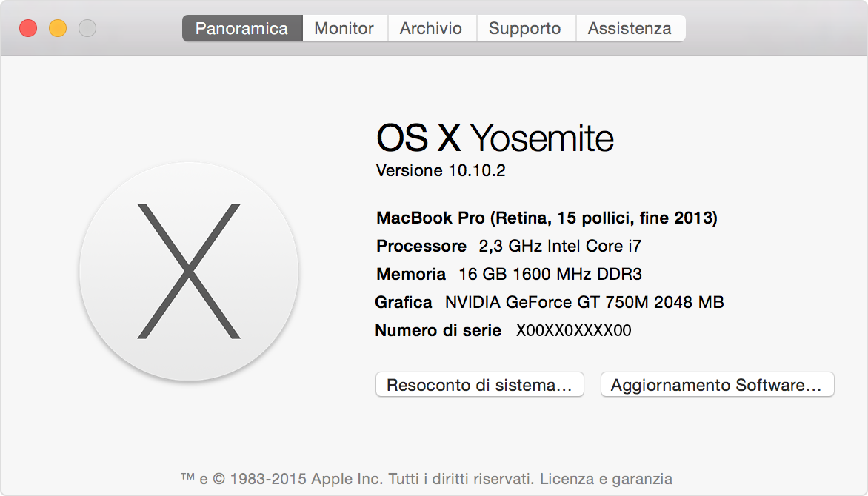Click the grayed-out zoom window button
The height and width of the screenshot is (496, 868).
[x=87, y=29]
